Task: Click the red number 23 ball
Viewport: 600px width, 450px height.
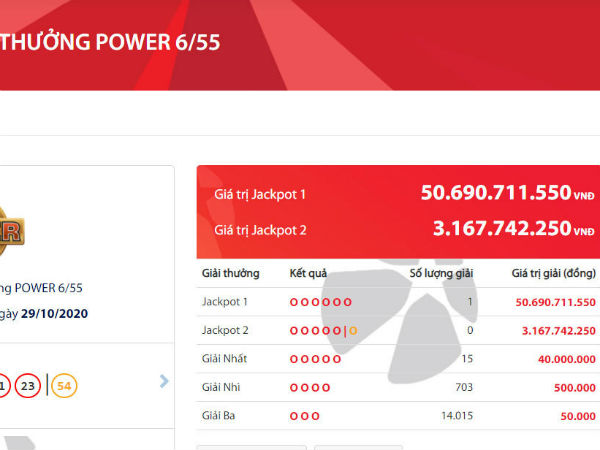Action: tap(27, 385)
